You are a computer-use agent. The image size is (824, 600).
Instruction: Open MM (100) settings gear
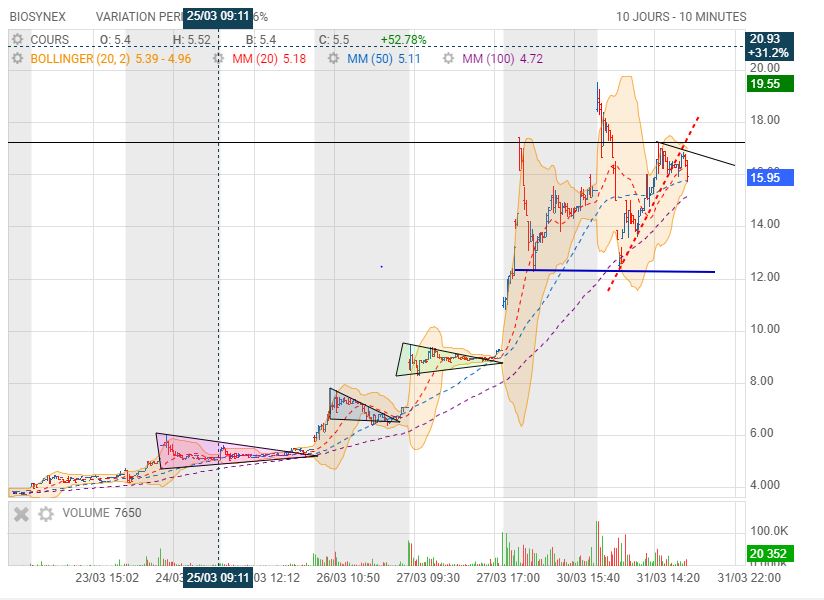(x=448, y=58)
